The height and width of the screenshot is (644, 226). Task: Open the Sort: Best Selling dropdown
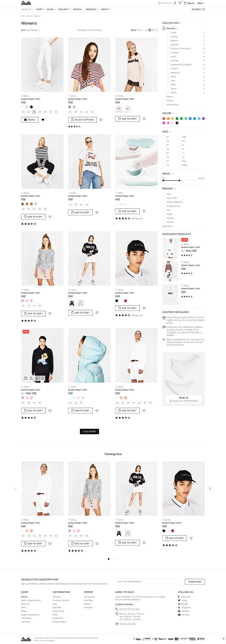click(x=30, y=30)
